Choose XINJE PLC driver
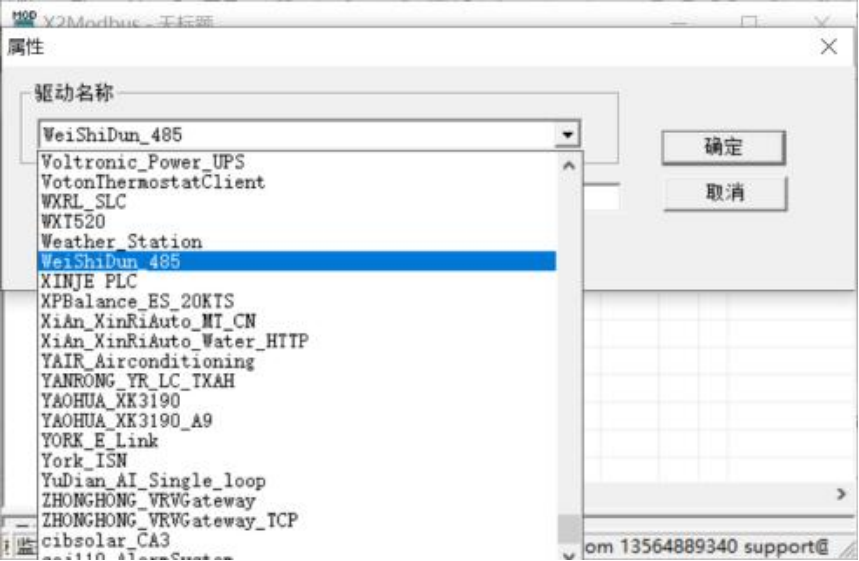 pos(297,282)
